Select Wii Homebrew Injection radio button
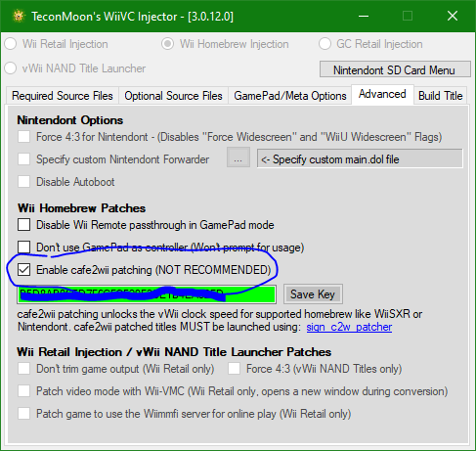Image resolution: width=476 pixels, height=451 pixels. pyautogui.click(x=168, y=44)
